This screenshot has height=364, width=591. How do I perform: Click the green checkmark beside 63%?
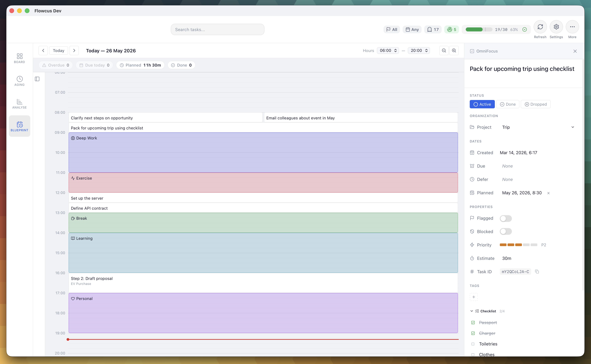click(525, 29)
